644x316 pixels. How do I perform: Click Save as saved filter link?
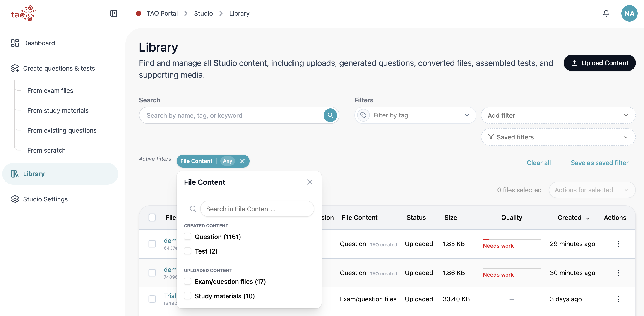click(x=599, y=163)
